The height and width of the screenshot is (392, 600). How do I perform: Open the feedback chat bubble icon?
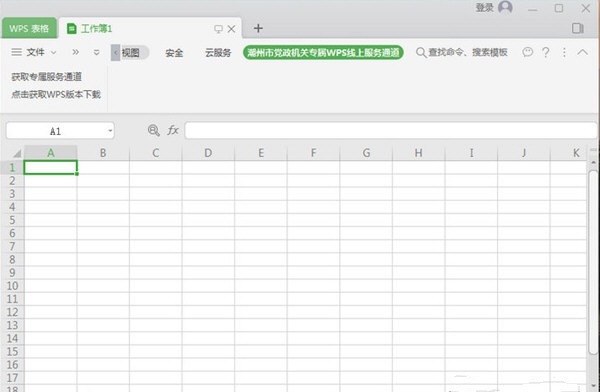point(527,52)
